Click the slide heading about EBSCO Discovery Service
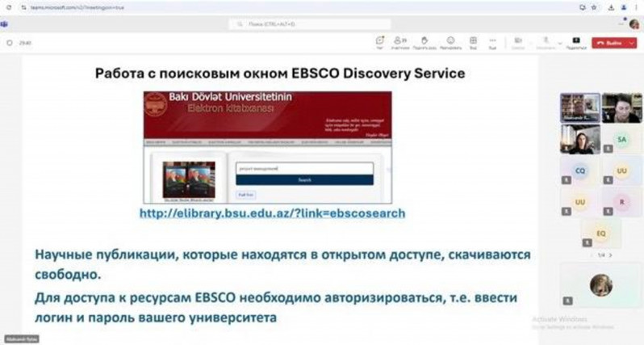This screenshot has width=644, height=345. (x=280, y=74)
